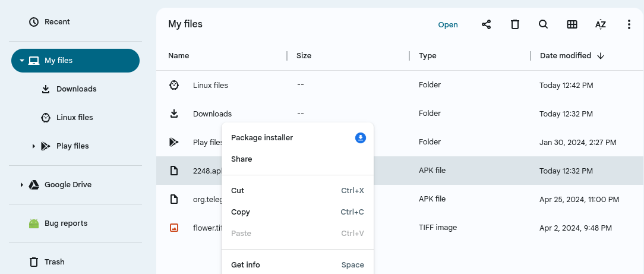
Task: Open Downloads under My files in sidebar
Action: (x=77, y=89)
